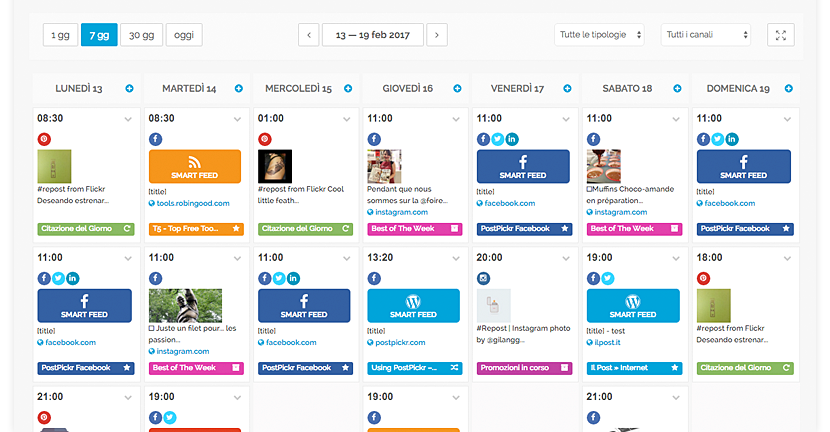
Task: Open RSS Smart Feed card on Martedì 08:30
Action: 195,166
